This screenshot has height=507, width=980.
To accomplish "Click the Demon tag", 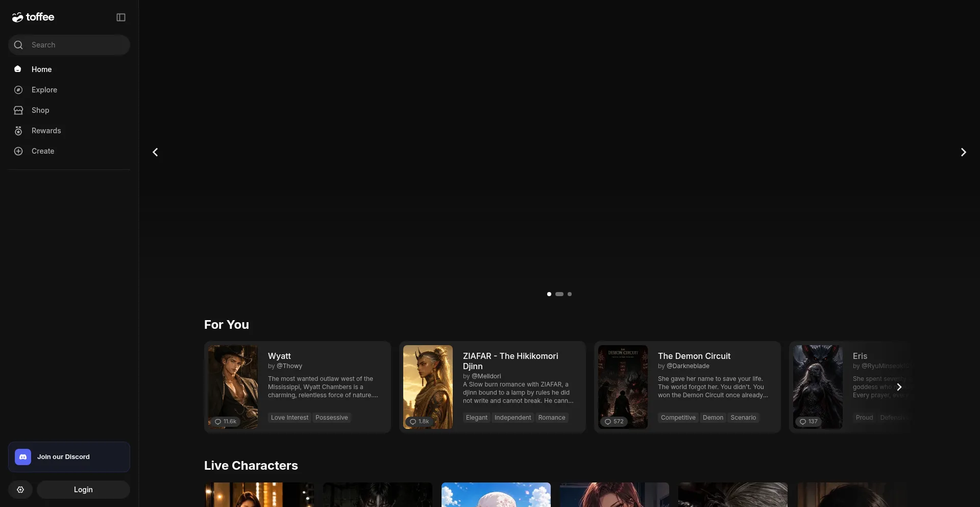I will [x=713, y=418].
